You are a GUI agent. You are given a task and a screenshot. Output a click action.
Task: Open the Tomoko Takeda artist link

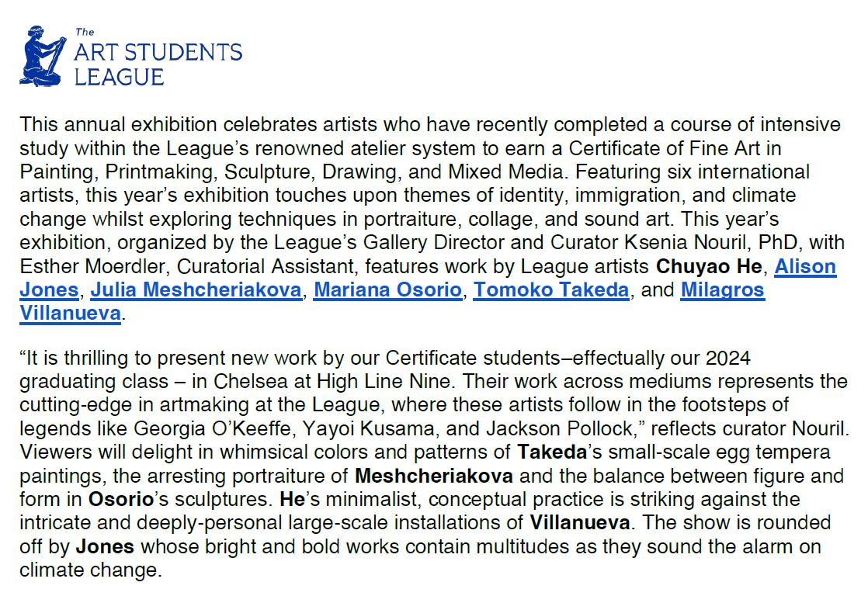coord(550,289)
